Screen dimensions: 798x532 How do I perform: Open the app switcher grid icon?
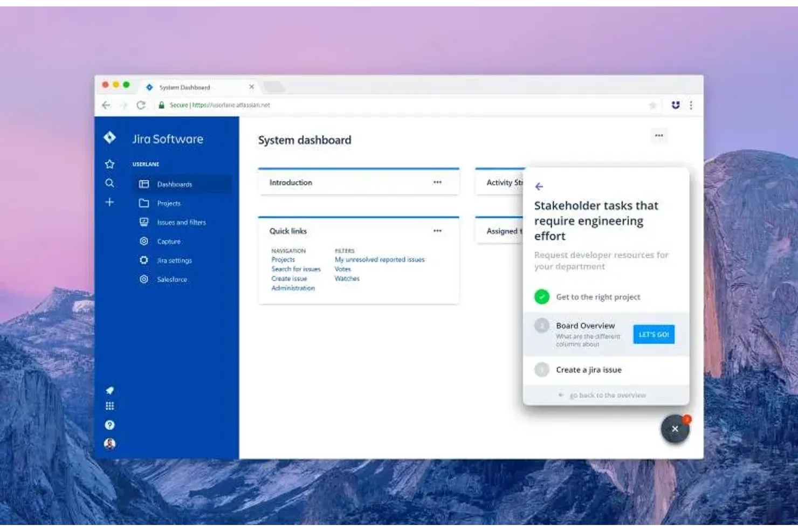109,406
